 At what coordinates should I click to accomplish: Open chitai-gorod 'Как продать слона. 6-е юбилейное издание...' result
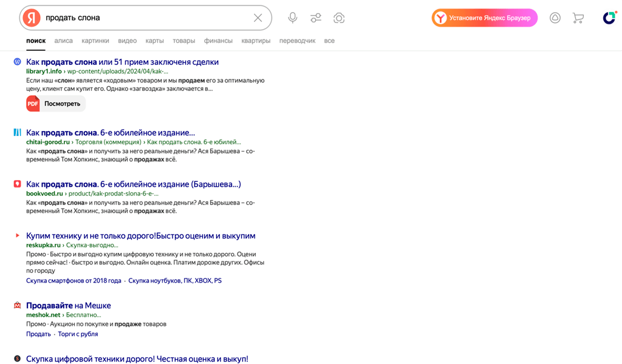tap(111, 133)
